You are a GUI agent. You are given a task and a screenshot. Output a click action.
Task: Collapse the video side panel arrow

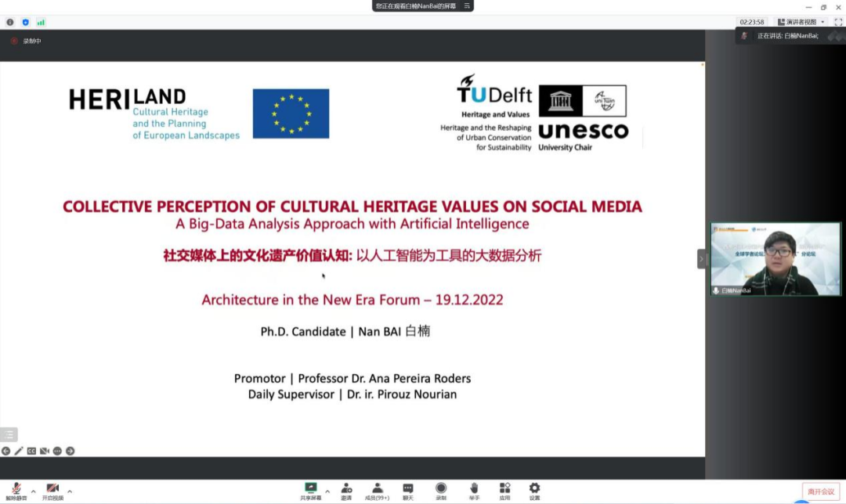coord(702,258)
